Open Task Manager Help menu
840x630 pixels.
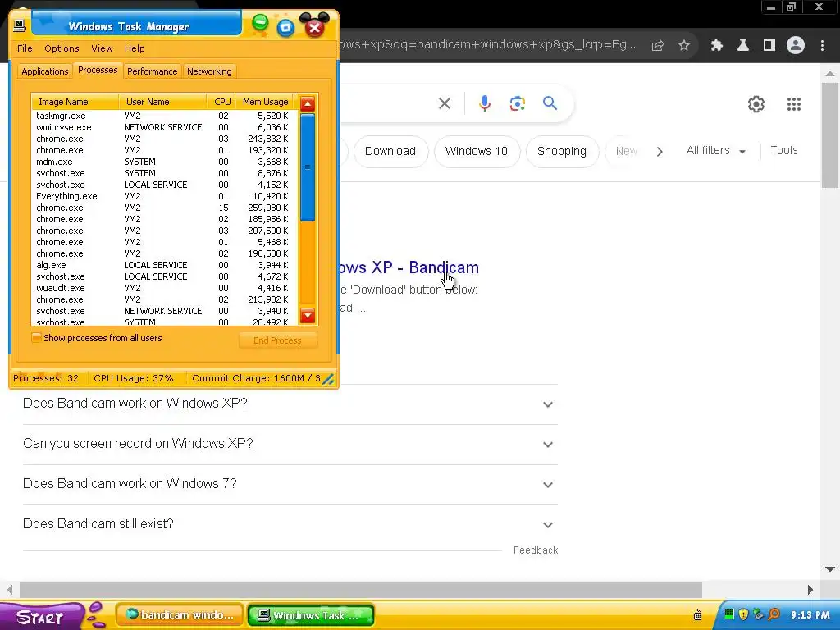[x=135, y=48]
